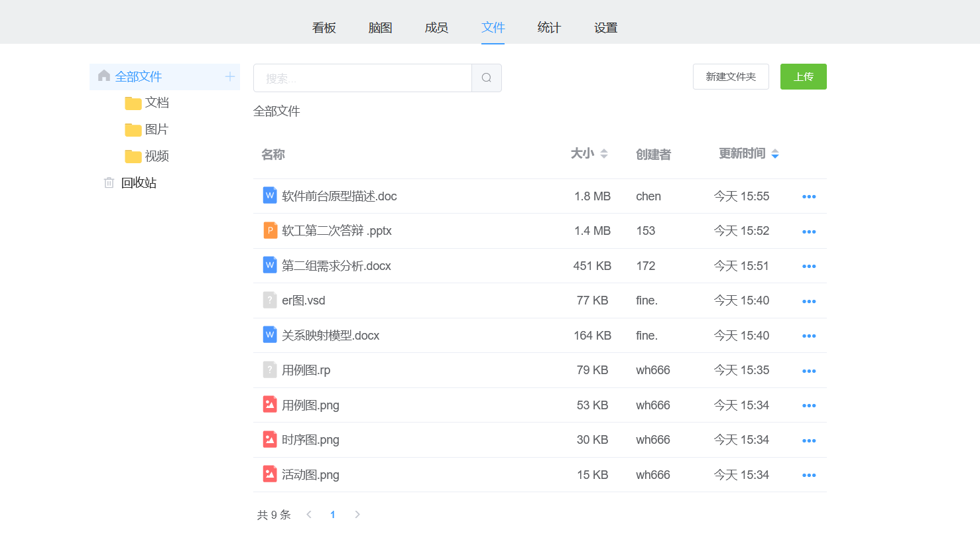Viewport: 980px width, 536px height.
Task: Click the search magnifier icon
Action: pyautogui.click(x=486, y=78)
